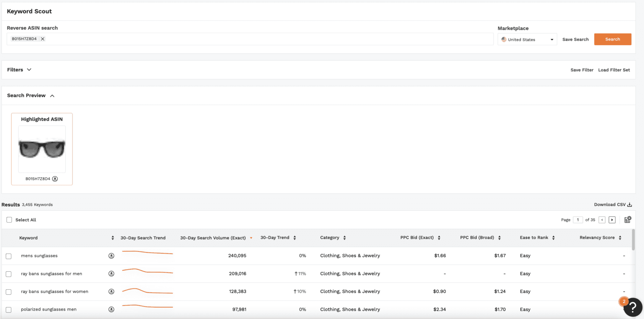Click the Save Search option
This screenshot has width=644, height=319.
(x=575, y=39)
